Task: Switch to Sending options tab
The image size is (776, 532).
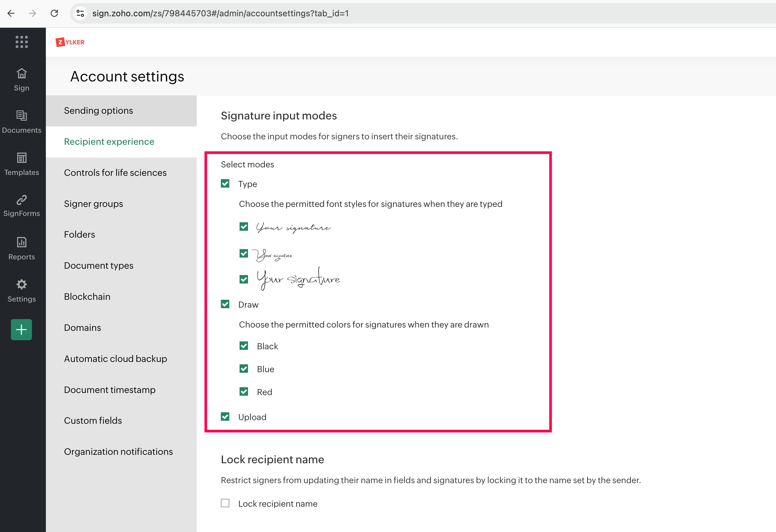Action: (98, 110)
